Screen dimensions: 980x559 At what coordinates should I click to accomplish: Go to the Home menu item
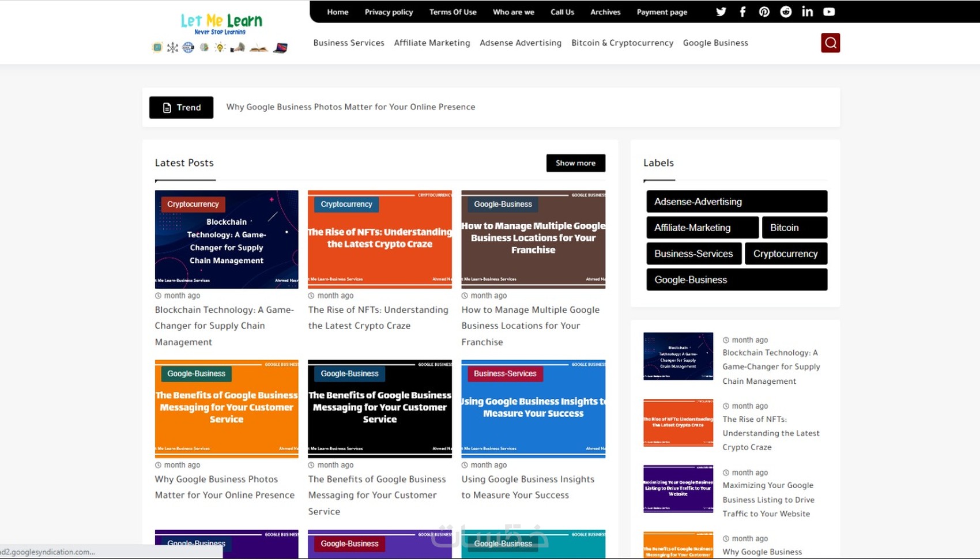[338, 12]
